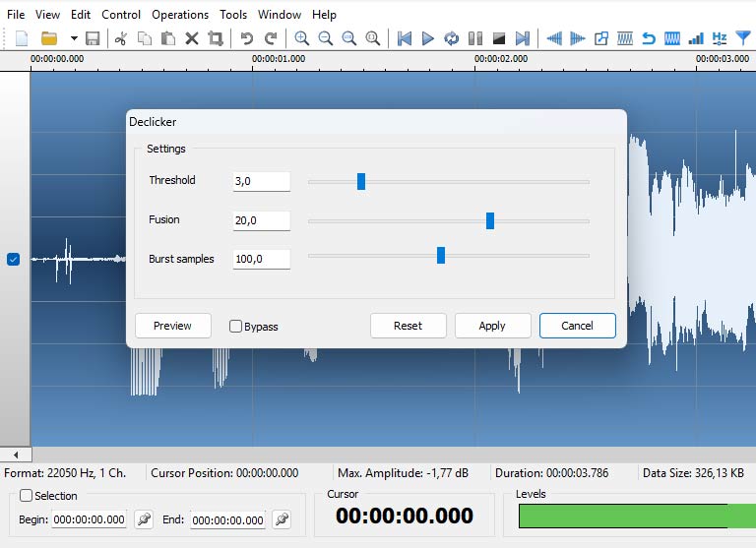Screen dimensions: 756x548
Task: Pin the End position button
Action: point(282,519)
